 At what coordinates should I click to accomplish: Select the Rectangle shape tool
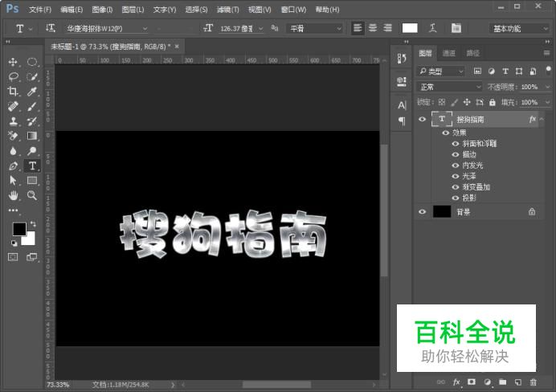[32, 181]
